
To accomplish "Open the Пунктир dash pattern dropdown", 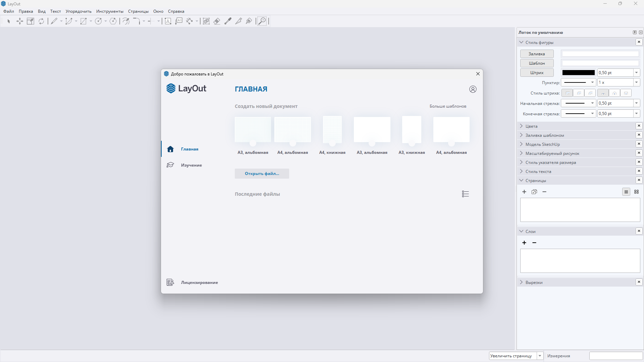I will coord(578,82).
